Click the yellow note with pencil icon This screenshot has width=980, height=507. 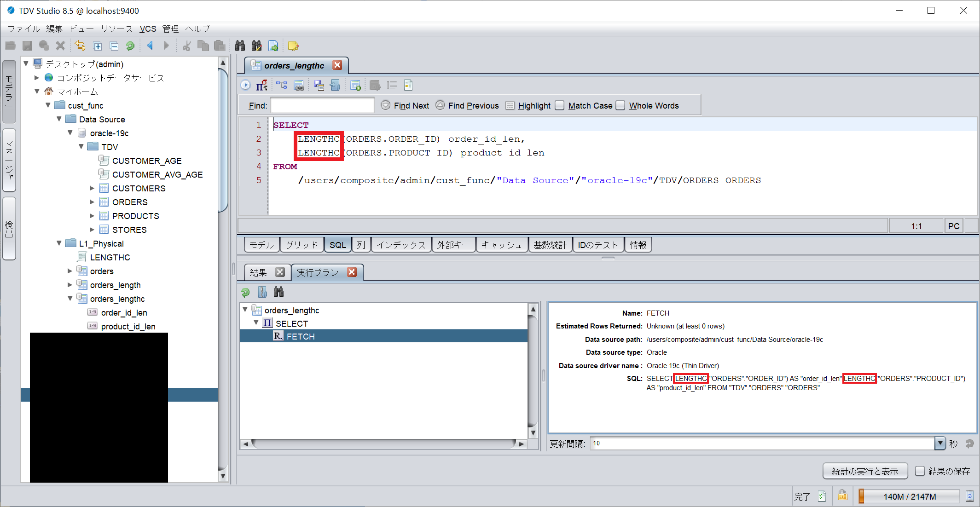tap(293, 46)
